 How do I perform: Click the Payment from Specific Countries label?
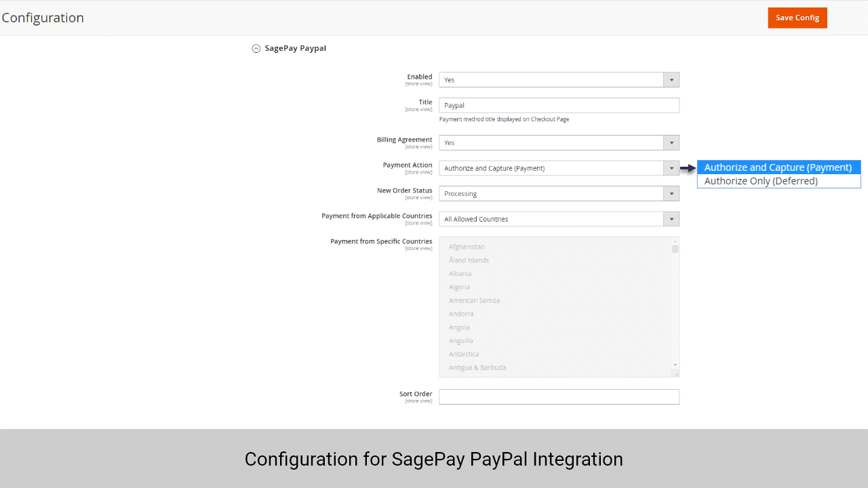click(x=381, y=241)
